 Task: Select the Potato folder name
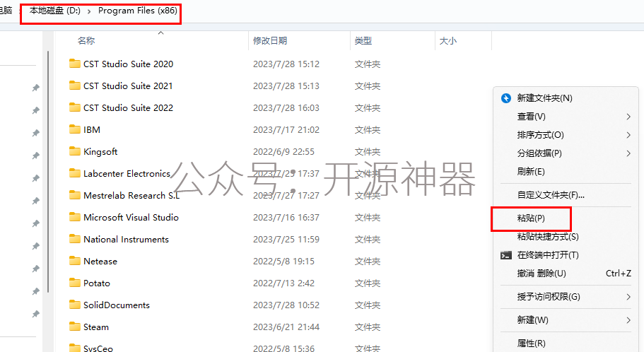(x=97, y=283)
